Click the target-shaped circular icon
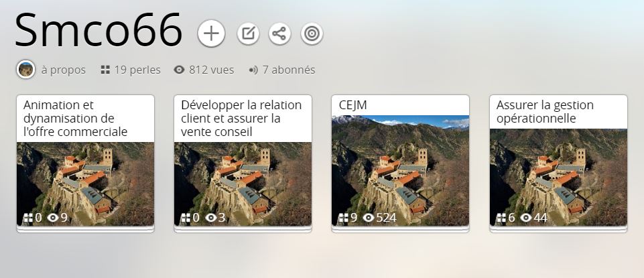Screen dimensions: 644x278 pyautogui.click(x=312, y=33)
